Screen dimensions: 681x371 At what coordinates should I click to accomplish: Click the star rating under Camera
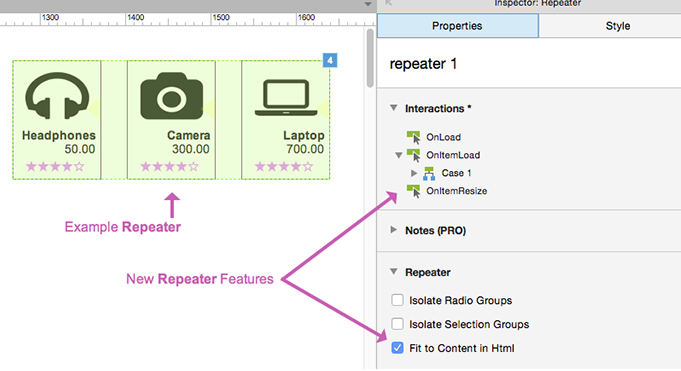[169, 167]
